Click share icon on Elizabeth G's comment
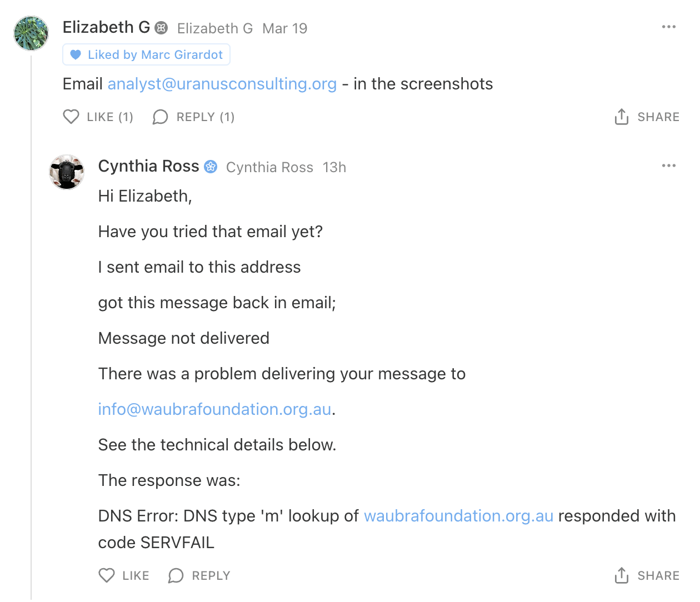The image size is (700, 602). [x=622, y=117]
